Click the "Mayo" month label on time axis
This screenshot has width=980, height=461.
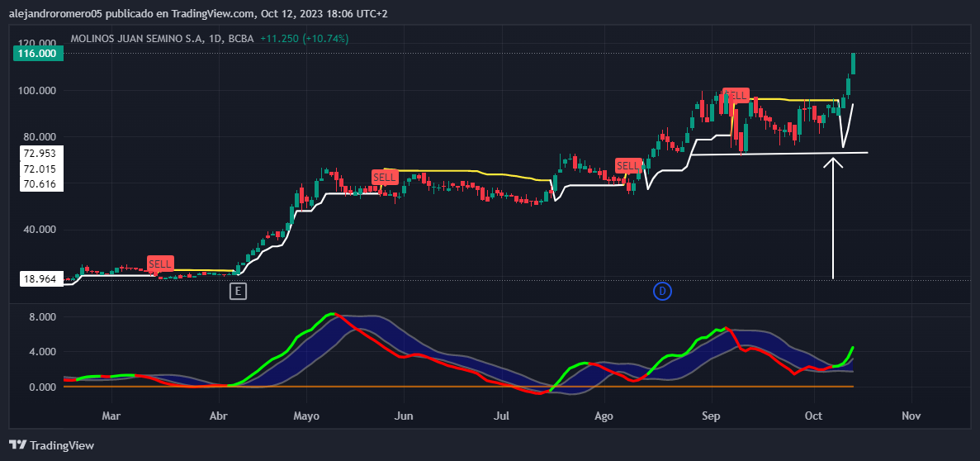(x=305, y=416)
